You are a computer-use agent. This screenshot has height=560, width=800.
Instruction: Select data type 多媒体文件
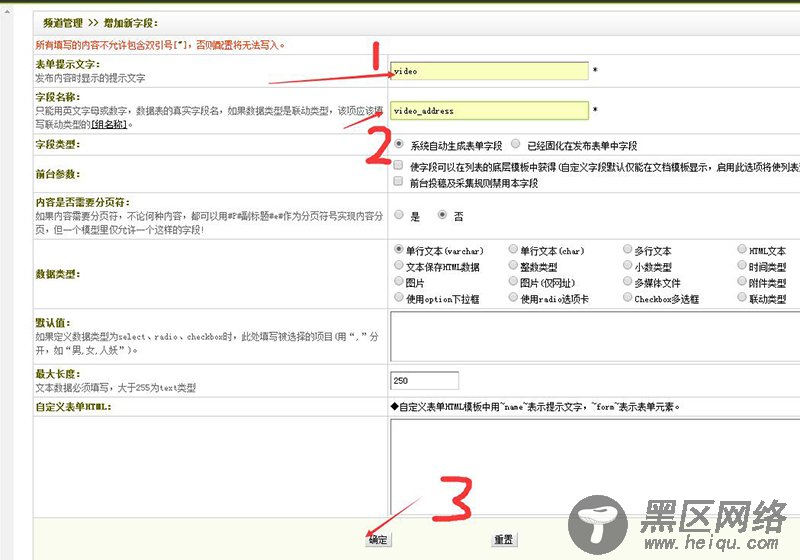pos(628,281)
